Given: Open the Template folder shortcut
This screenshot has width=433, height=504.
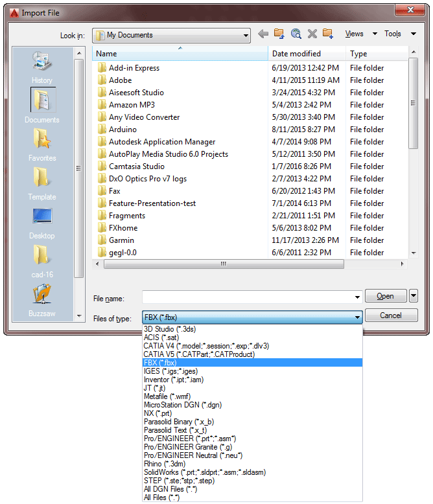Looking at the screenshot, I should pos(42,183).
